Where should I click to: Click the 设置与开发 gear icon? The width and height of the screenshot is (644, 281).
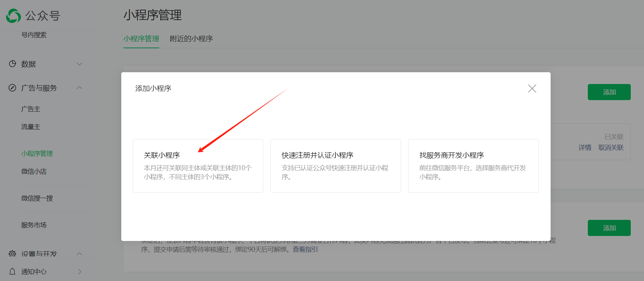13,253
